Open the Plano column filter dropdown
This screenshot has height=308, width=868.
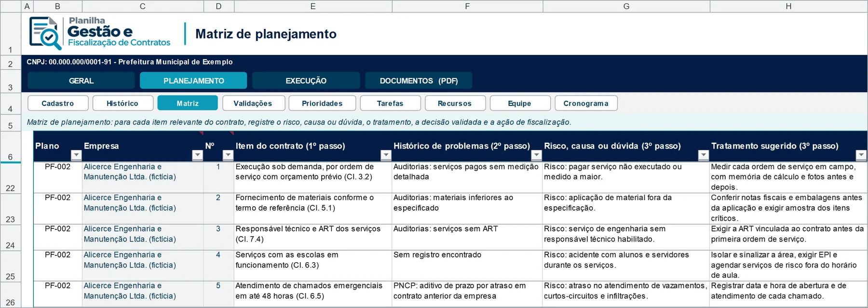[x=76, y=155]
